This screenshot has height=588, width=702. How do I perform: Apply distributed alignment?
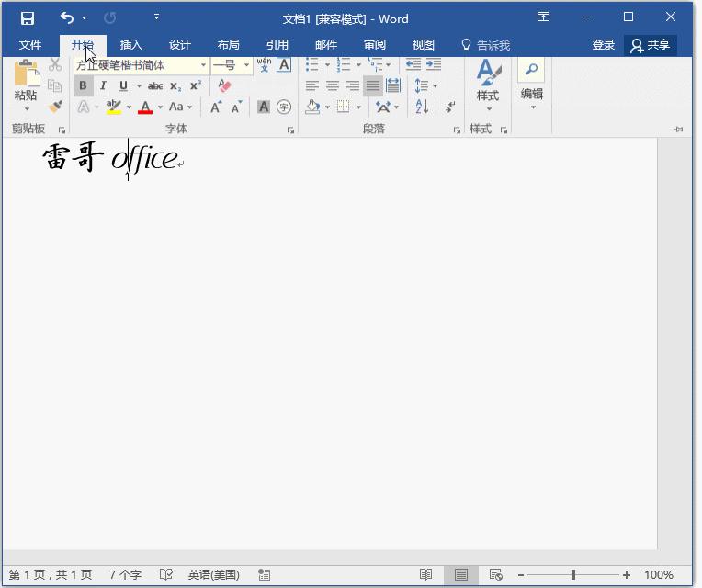click(x=393, y=85)
